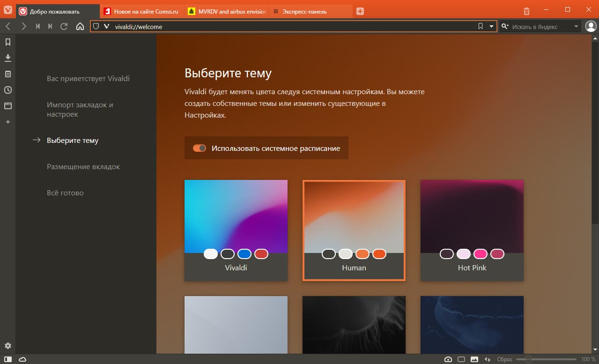Image resolution: width=599 pixels, height=364 pixels.
Task: Open the Vivaldi menu logo button
Action: coord(8,10)
